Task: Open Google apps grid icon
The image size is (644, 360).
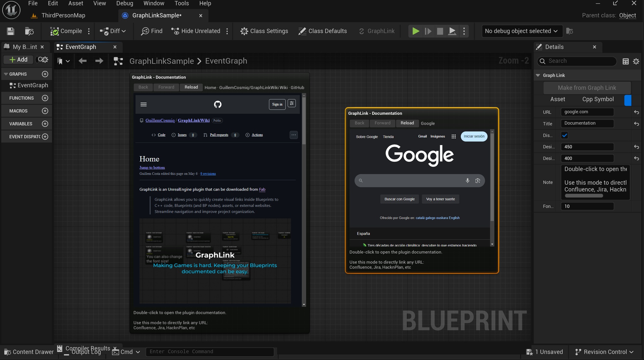Action: (x=453, y=136)
